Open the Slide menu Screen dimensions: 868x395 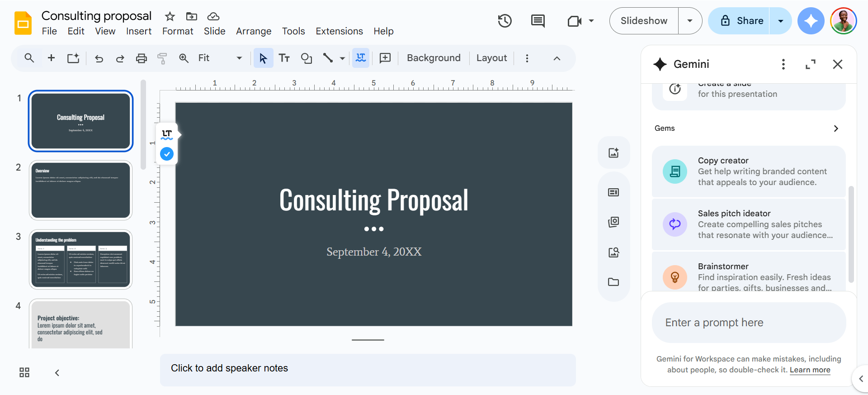click(214, 31)
